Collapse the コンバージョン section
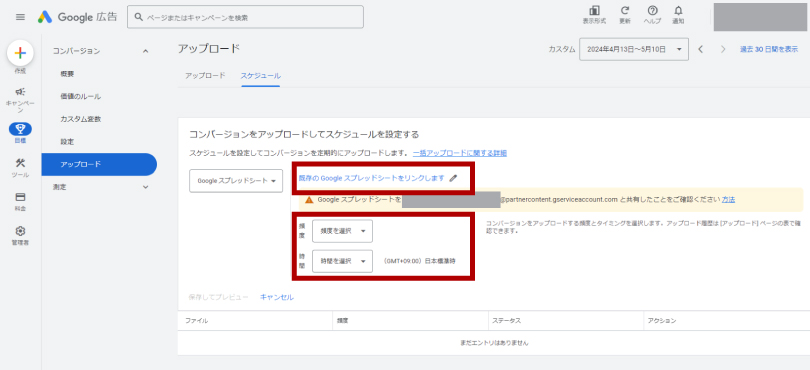This screenshot has width=810, height=370. click(x=146, y=51)
